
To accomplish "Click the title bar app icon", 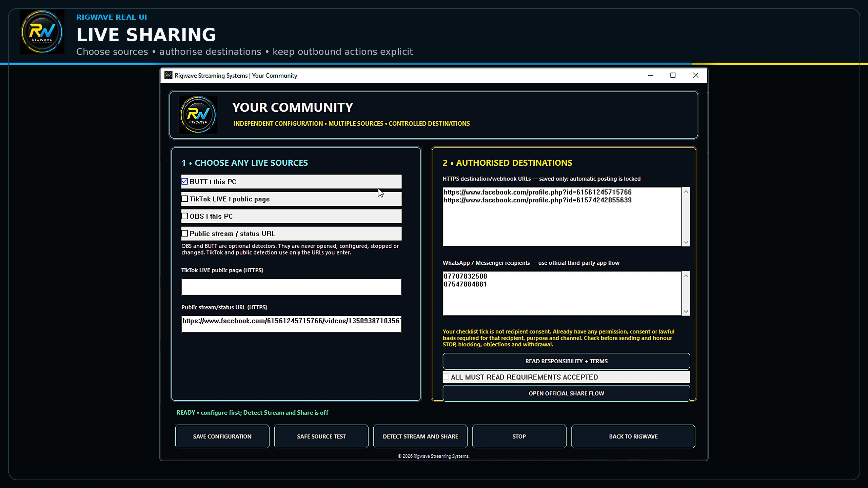I will point(169,75).
